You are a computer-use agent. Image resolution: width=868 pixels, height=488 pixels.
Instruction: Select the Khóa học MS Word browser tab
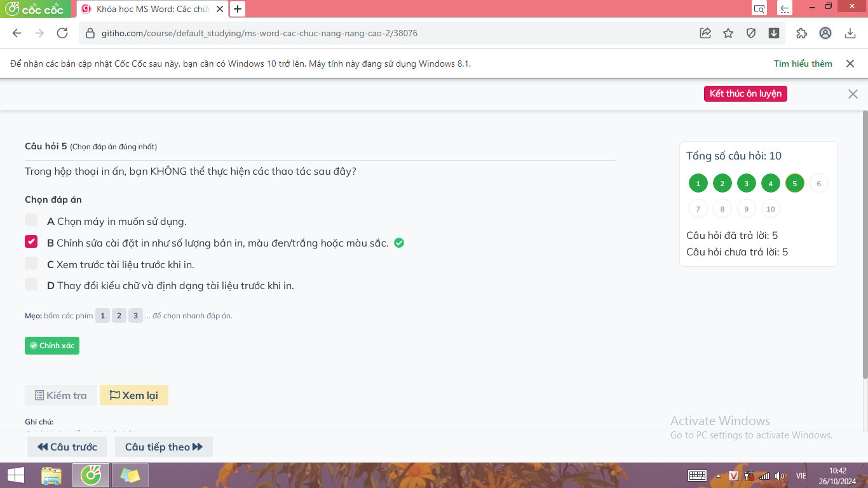151,9
